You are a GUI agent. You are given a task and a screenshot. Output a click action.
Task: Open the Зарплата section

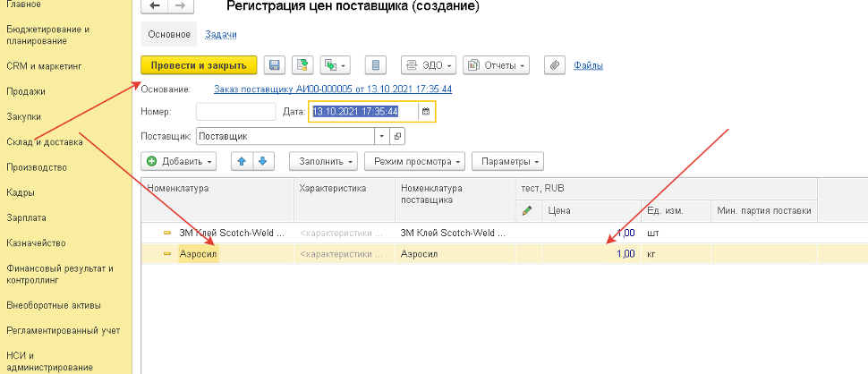[26, 217]
